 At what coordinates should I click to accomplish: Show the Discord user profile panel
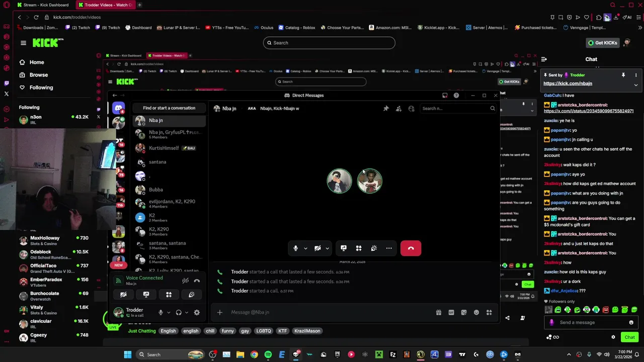[411, 108]
